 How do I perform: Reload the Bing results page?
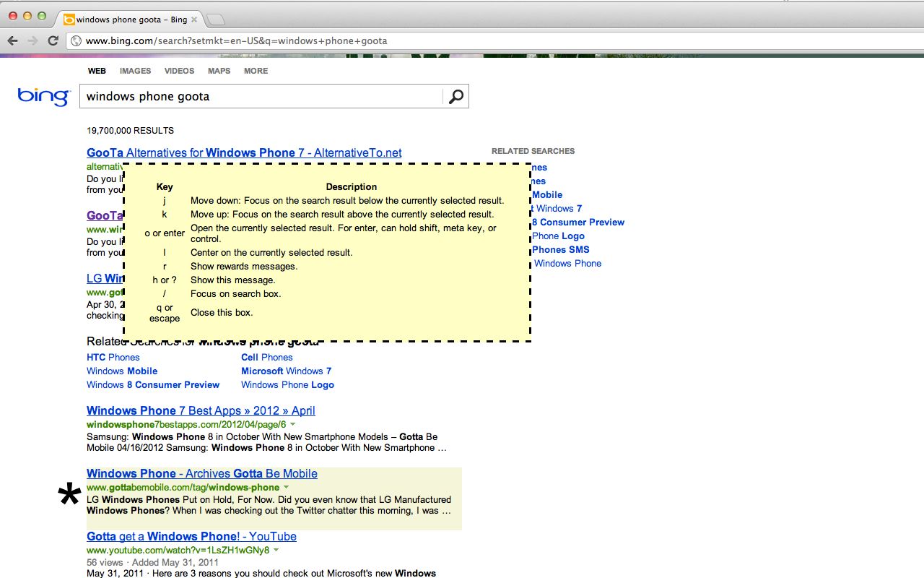(x=53, y=40)
